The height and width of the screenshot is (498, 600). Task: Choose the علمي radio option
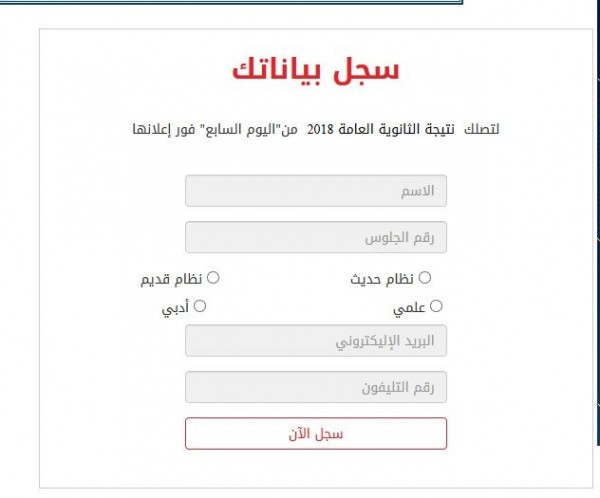[436, 307]
